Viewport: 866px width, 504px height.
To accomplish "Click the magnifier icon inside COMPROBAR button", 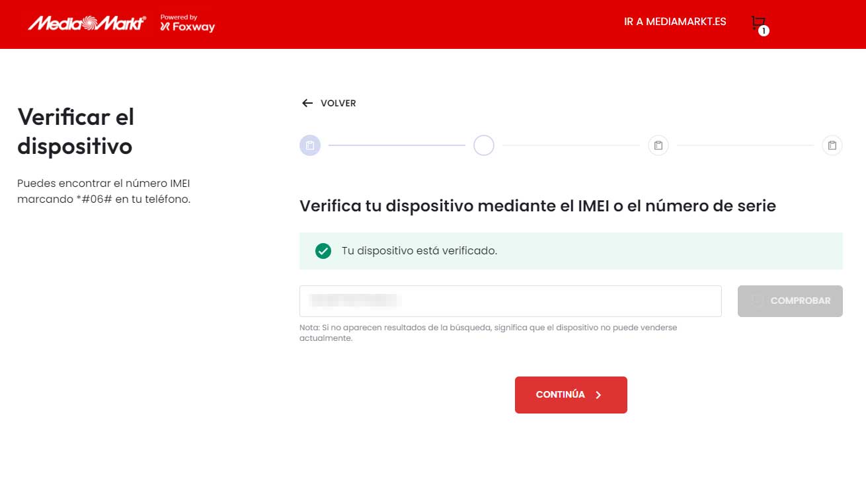I will (x=756, y=301).
